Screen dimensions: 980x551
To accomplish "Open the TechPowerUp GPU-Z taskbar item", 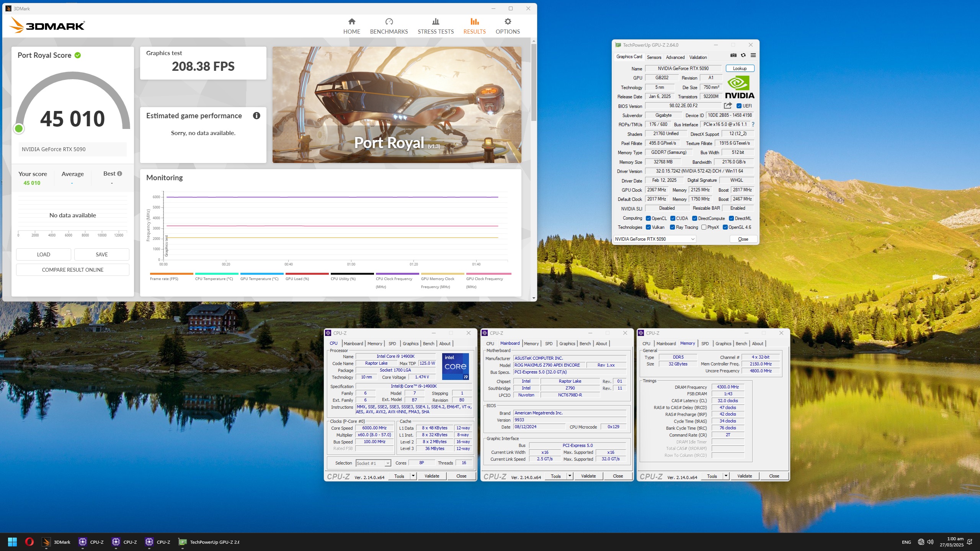I will pyautogui.click(x=209, y=542).
